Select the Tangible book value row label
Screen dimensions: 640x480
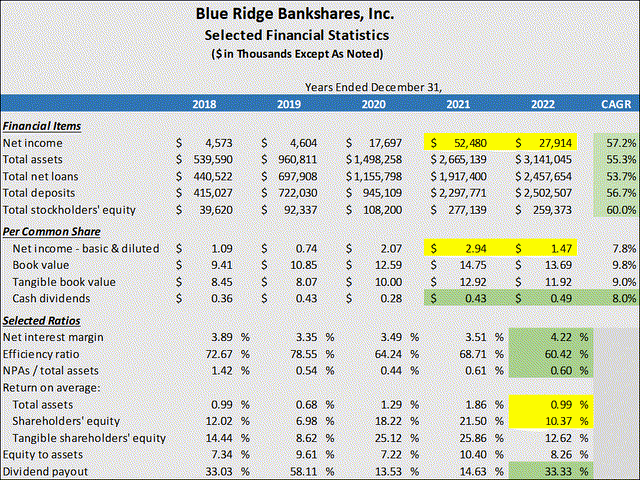click(64, 282)
